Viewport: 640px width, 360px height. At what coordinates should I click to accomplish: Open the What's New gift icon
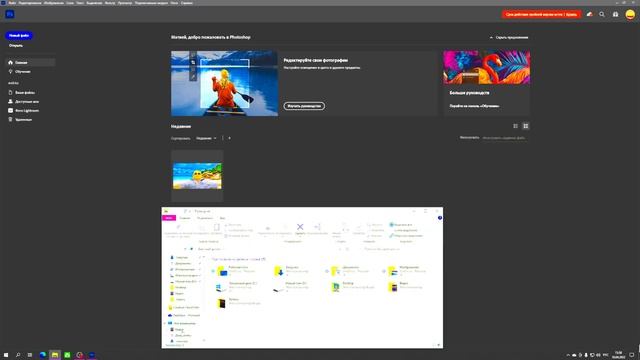pyautogui.click(x=616, y=14)
